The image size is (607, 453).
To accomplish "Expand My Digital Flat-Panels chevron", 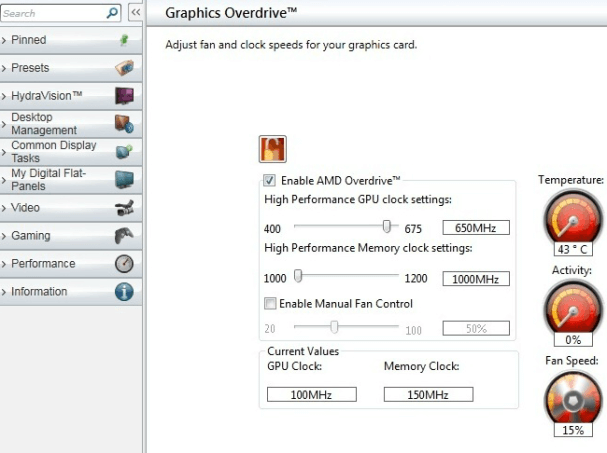I will pyautogui.click(x=4, y=180).
